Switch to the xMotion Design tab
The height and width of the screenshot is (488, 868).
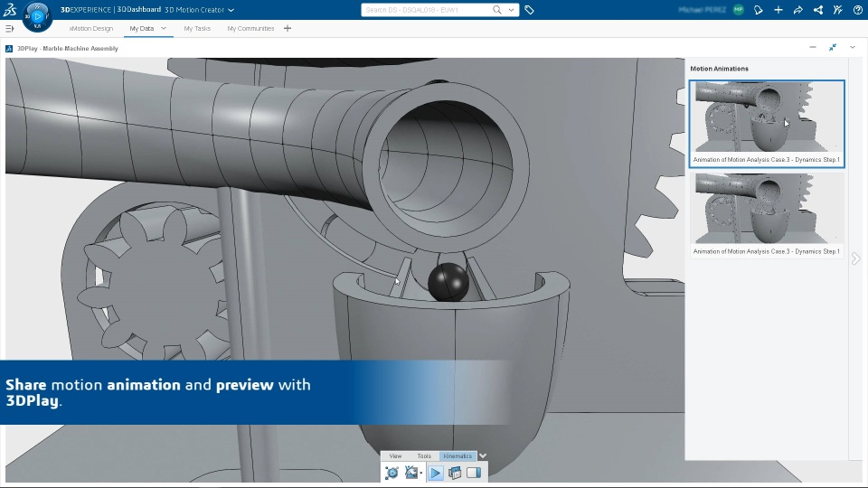[91, 28]
